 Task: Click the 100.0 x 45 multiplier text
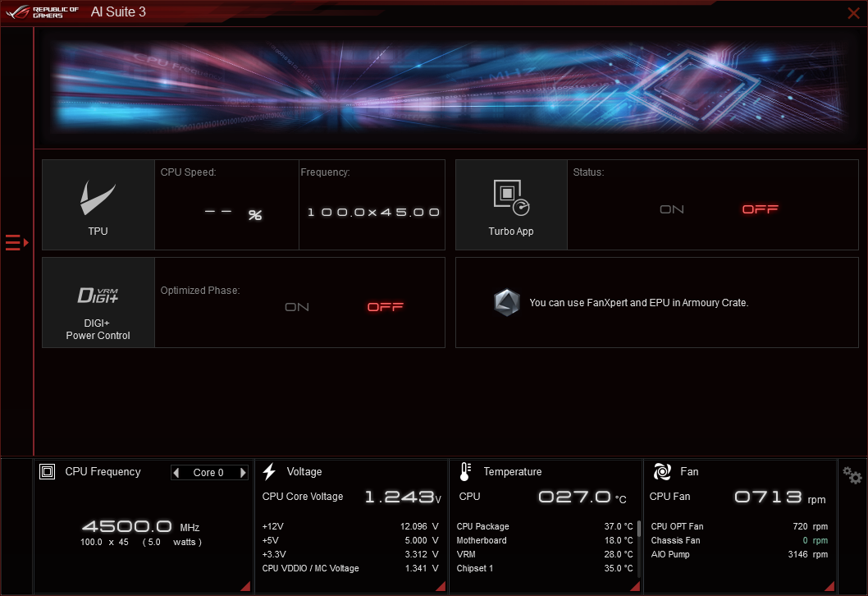point(104,542)
